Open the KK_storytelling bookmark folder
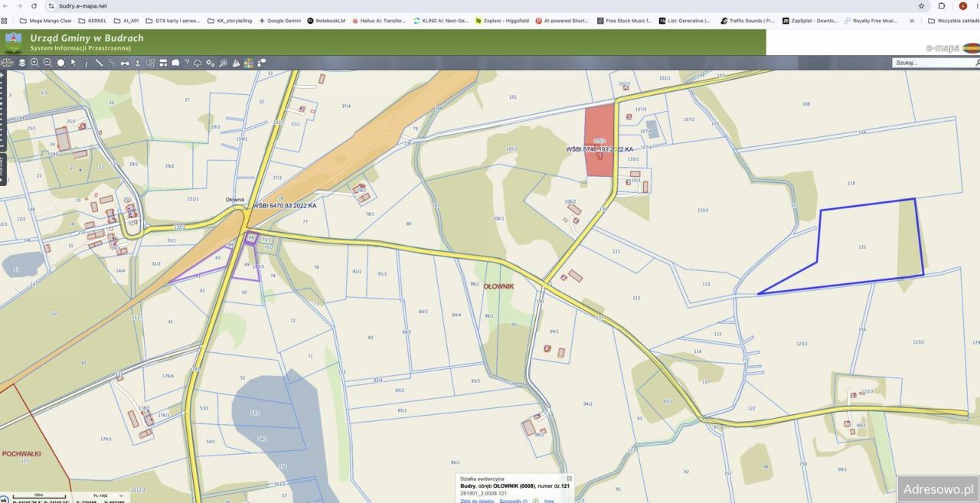Image resolution: width=980 pixels, height=503 pixels. [229, 21]
